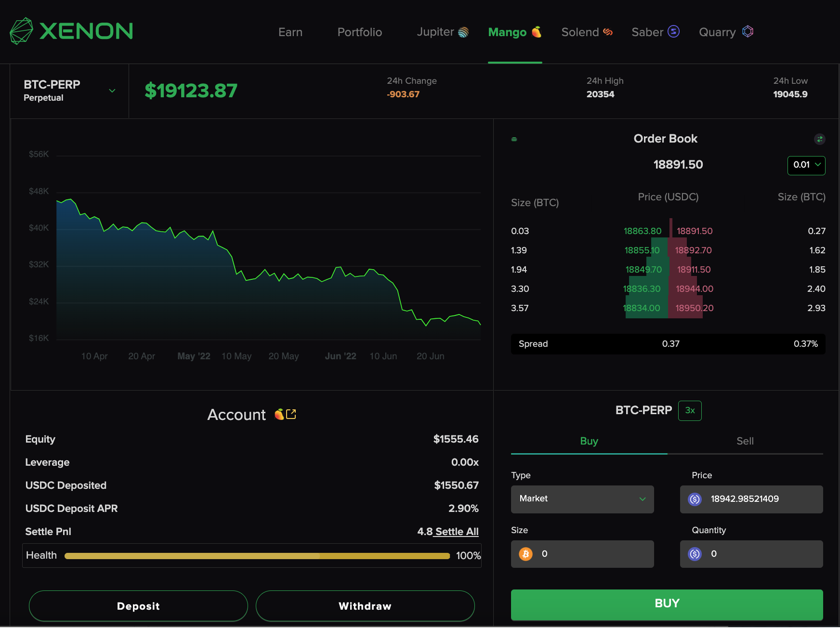Screen dimensions: 840x628
Task: Click the Settle All link
Action: point(457,532)
